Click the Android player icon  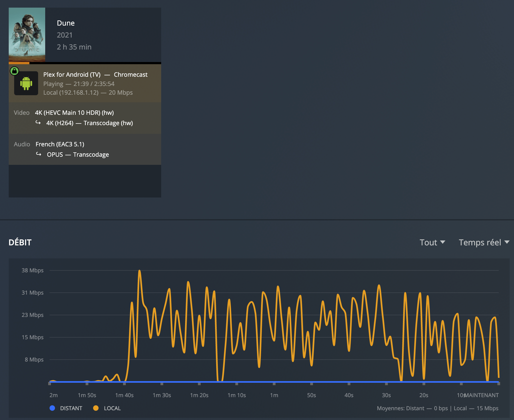(26, 83)
